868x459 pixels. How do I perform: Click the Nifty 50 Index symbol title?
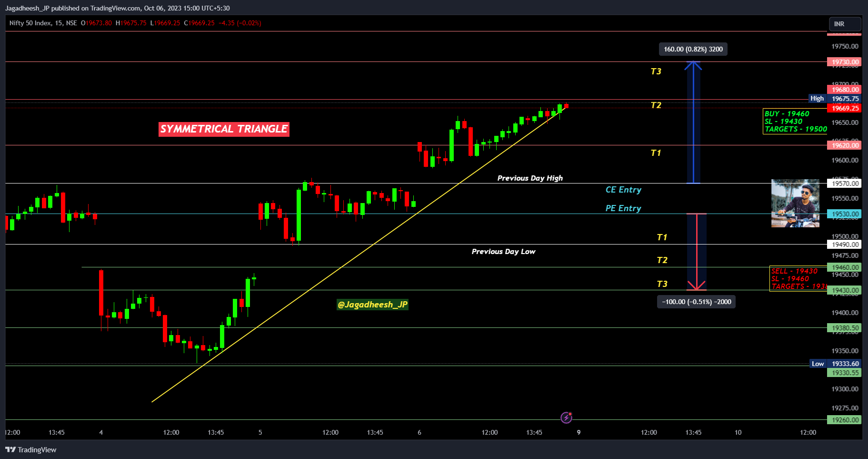(x=43, y=23)
